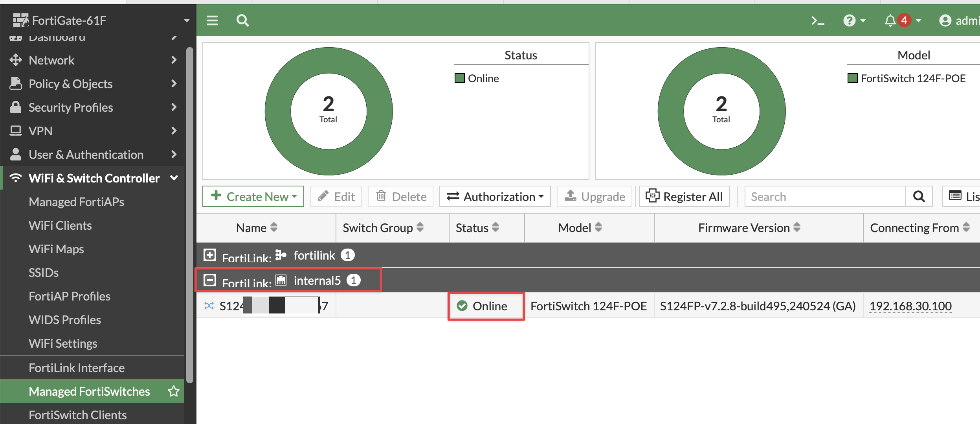Open the Create New dropdown
The width and height of the screenshot is (980, 424).
pos(253,196)
